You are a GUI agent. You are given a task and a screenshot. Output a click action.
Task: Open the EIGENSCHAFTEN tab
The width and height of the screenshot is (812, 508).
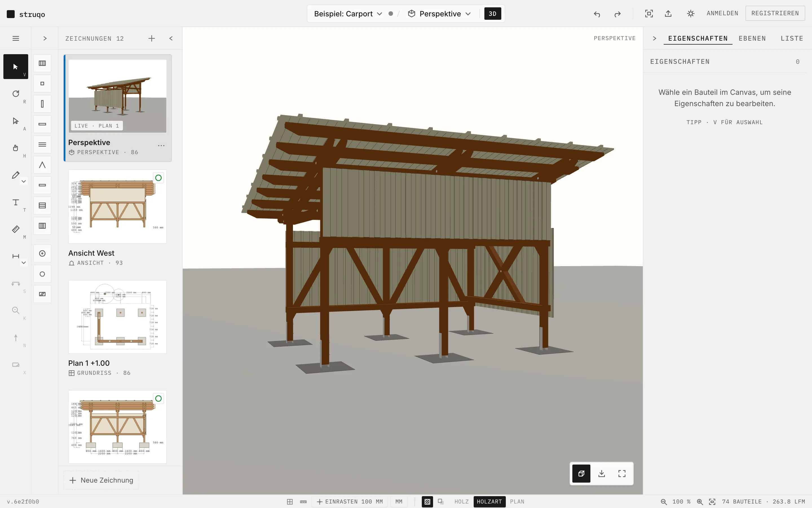[698, 38]
